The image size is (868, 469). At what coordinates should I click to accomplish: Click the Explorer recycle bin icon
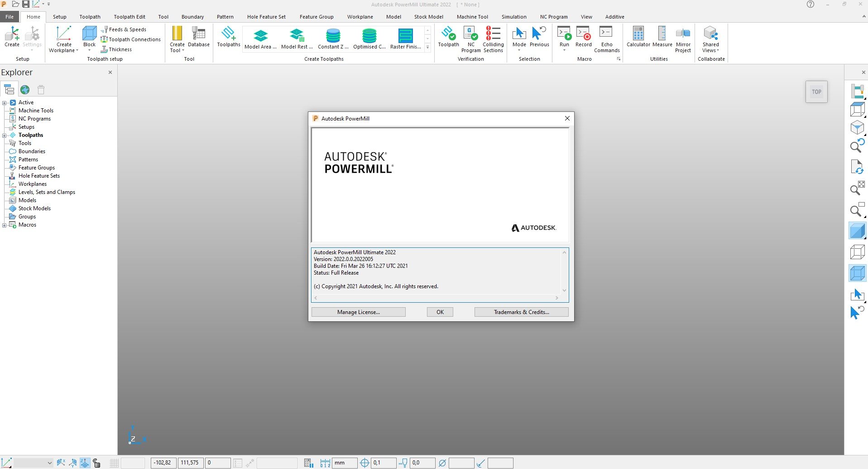[41, 90]
